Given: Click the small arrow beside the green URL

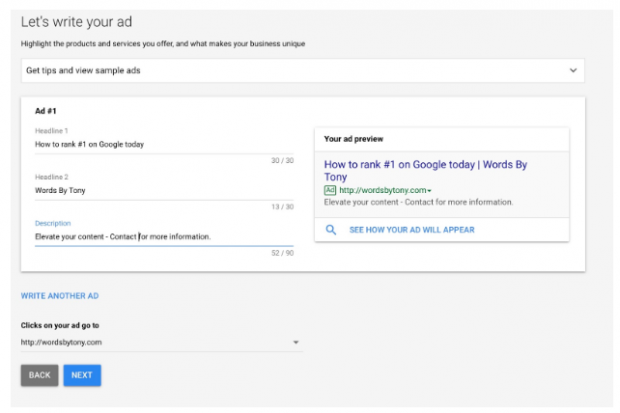Looking at the screenshot, I should coord(429,191).
